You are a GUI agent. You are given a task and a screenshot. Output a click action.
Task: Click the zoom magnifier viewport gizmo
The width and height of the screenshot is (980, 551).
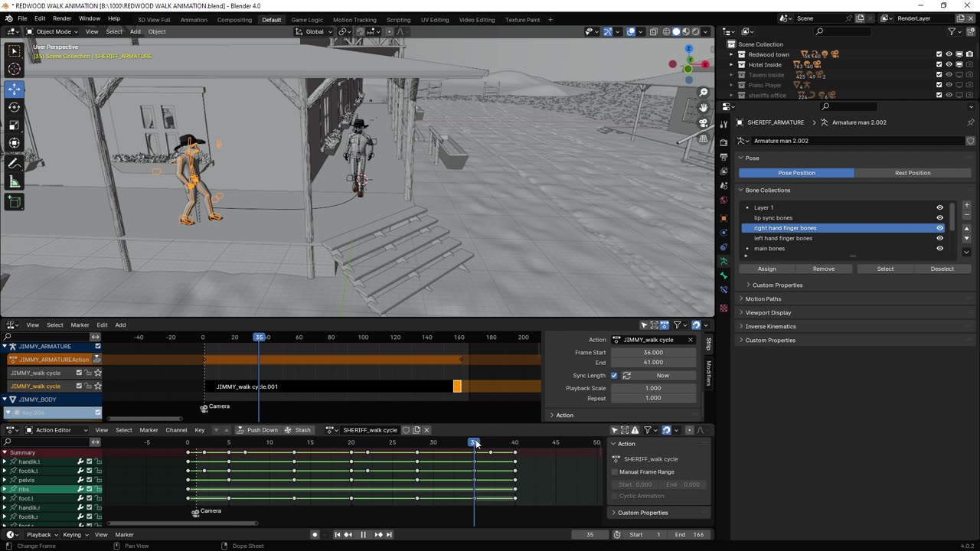(703, 93)
